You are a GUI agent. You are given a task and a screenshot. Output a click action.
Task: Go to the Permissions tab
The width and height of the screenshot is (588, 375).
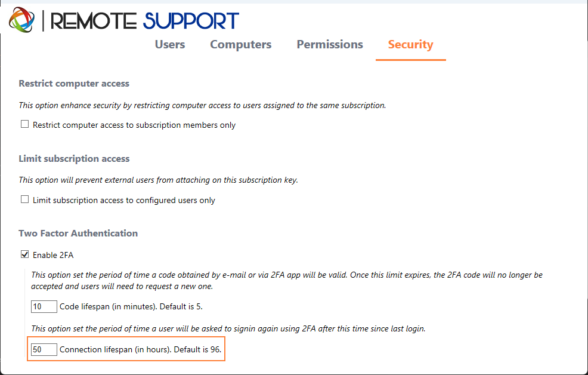coord(330,44)
